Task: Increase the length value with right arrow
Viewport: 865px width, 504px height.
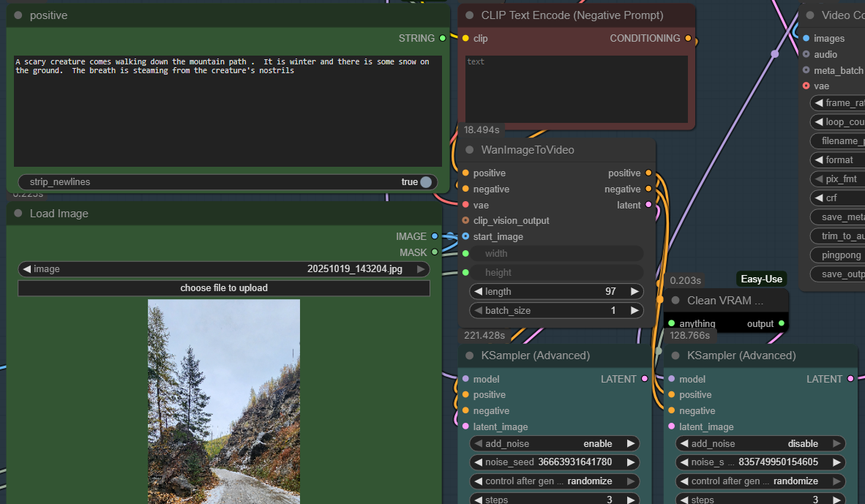Action: coord(634,291)
